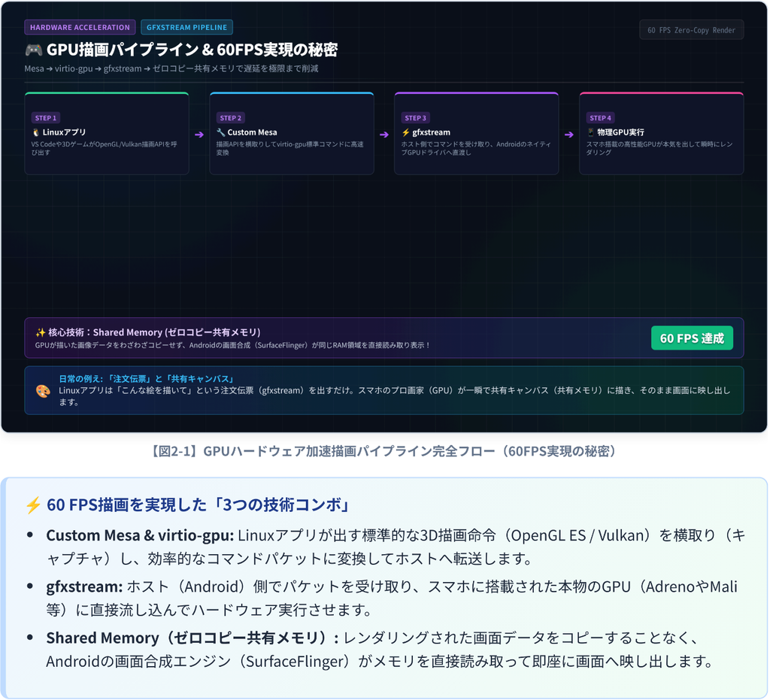
Task: Select the HARDWARE ACCELERATION tag
Action: point(80,28)
